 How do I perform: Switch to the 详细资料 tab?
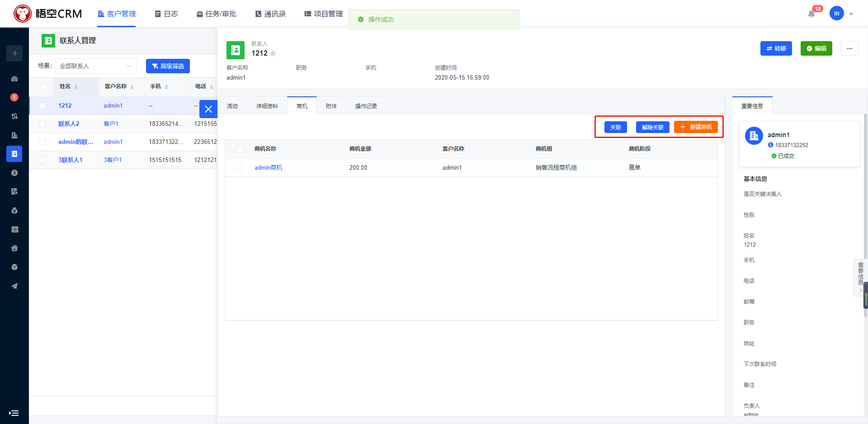[267, 106]
